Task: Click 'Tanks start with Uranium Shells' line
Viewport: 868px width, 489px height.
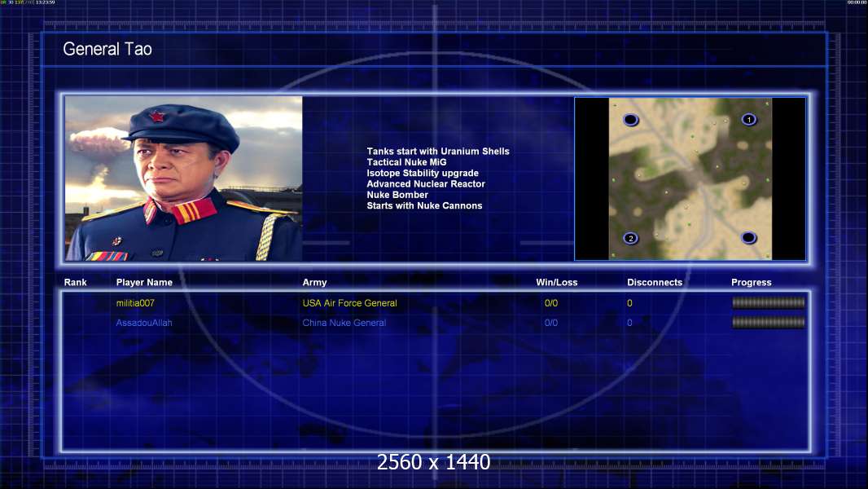Action: [x=438, y=152]
